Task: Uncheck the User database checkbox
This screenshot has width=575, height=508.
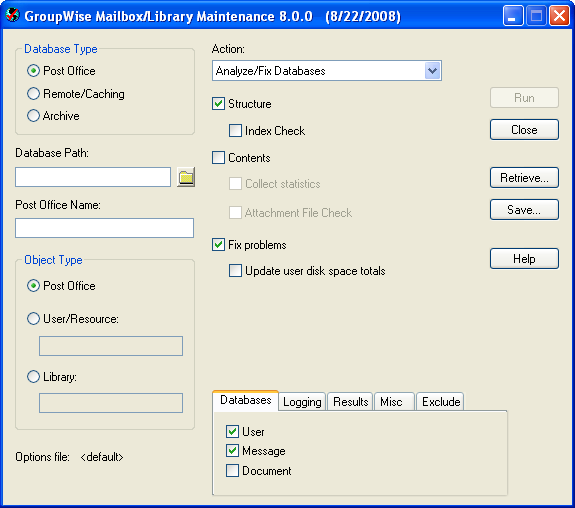Action: pyautogui.click(x=232, y=431)
